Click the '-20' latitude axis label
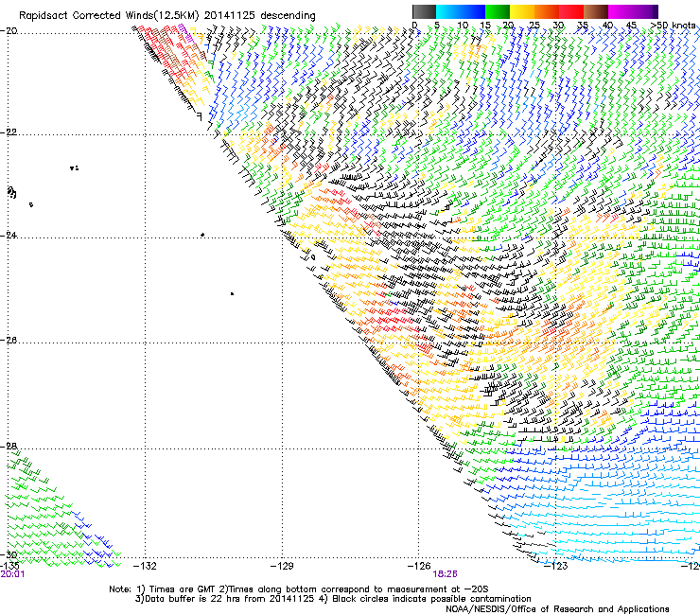This screenshot has height=615, width=700. pos(9,30)
